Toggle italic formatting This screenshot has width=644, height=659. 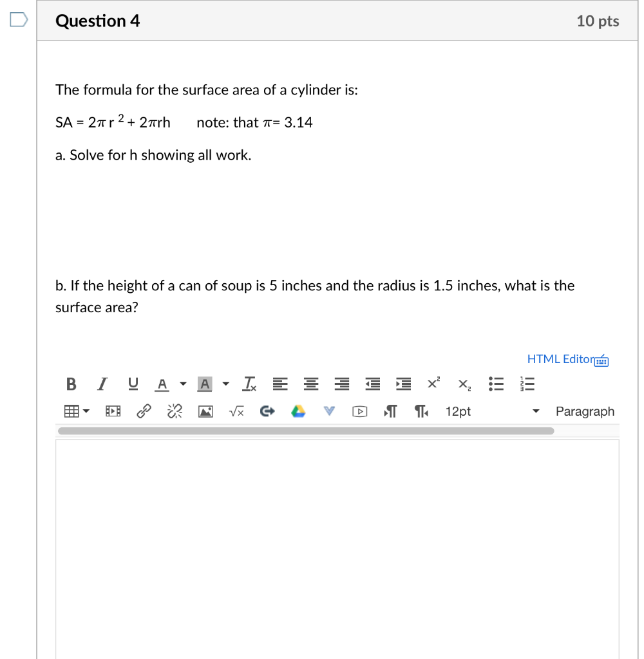point(102,384)
